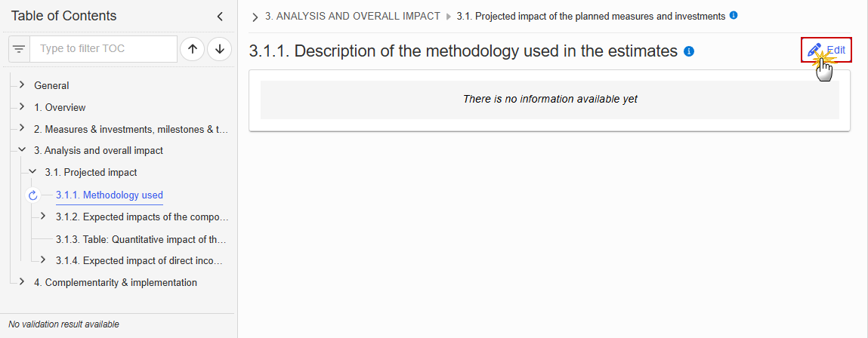Expand the General tree node
The height and width of the screenshot is (338, 868).
click(22, 84)
